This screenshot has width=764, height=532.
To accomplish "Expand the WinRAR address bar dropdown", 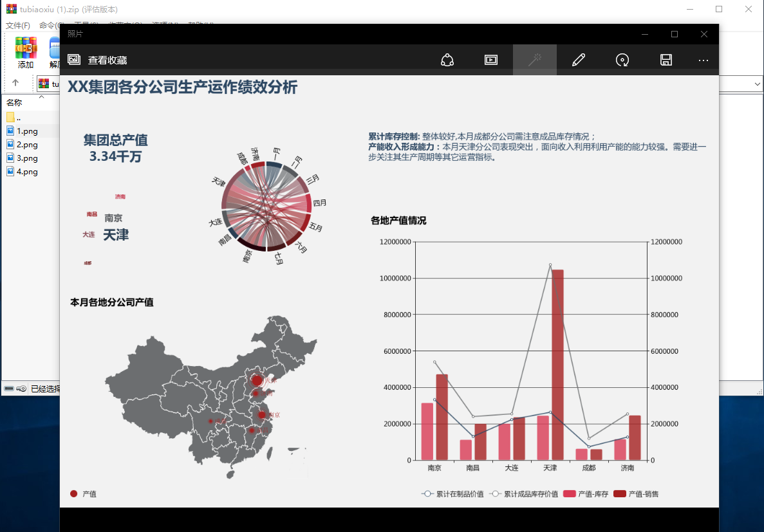I will point(757,84).
